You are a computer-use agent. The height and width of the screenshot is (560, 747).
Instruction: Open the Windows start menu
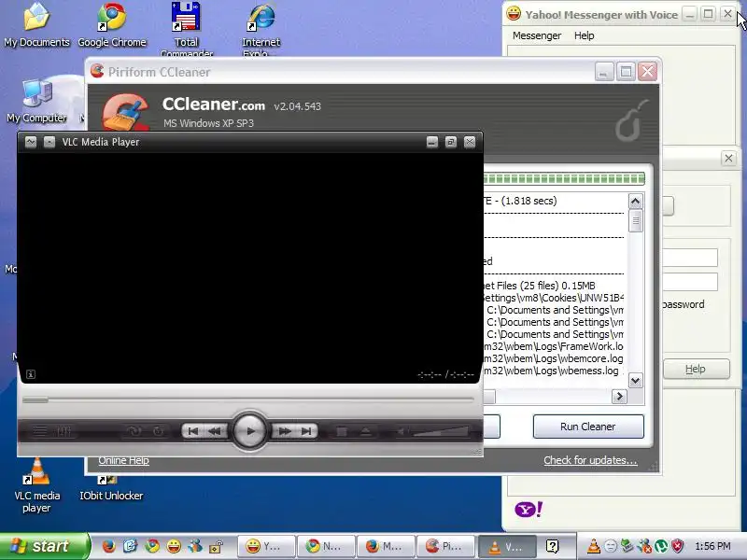tap(44, 546)
